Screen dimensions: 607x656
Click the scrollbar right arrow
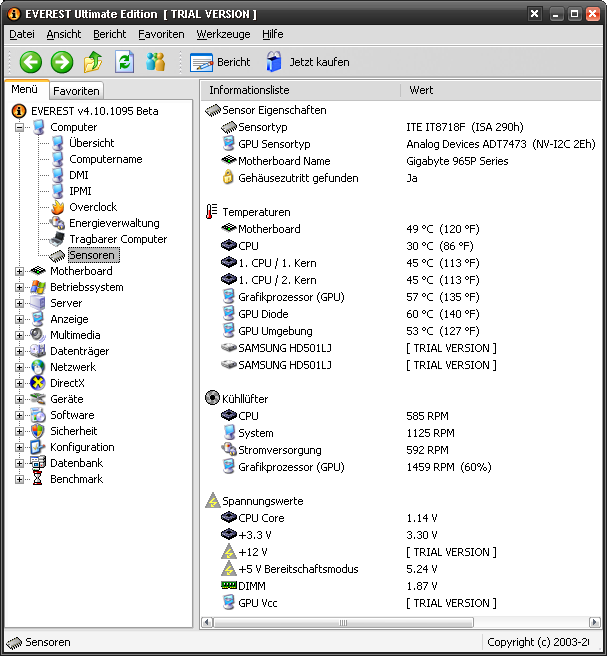594,623
